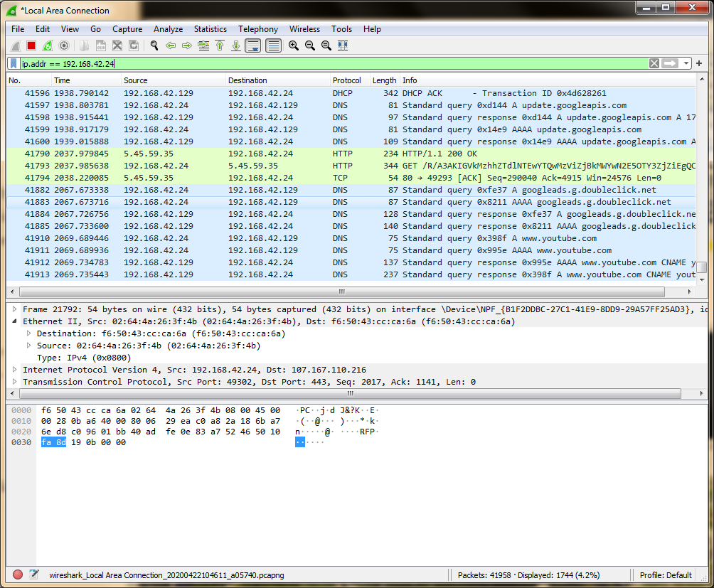
Task: Toggle auto-scroll during live capture
Action: pos(252,46)
